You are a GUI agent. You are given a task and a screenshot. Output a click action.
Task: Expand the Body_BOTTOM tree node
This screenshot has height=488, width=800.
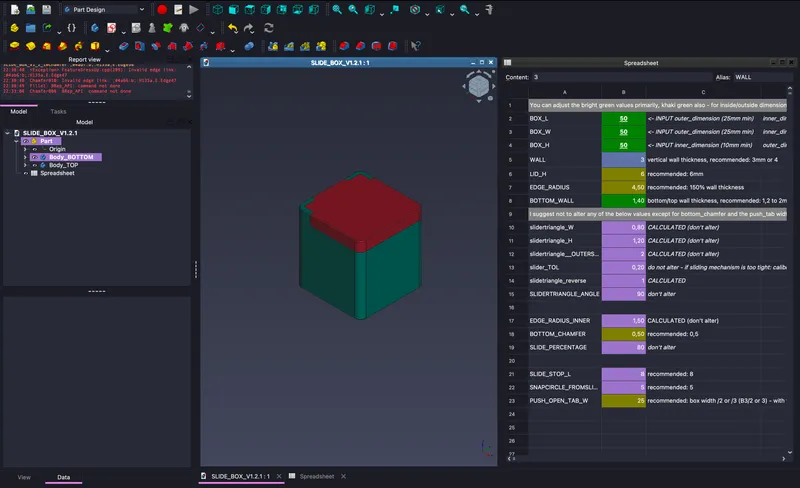(x=25, y=157)
